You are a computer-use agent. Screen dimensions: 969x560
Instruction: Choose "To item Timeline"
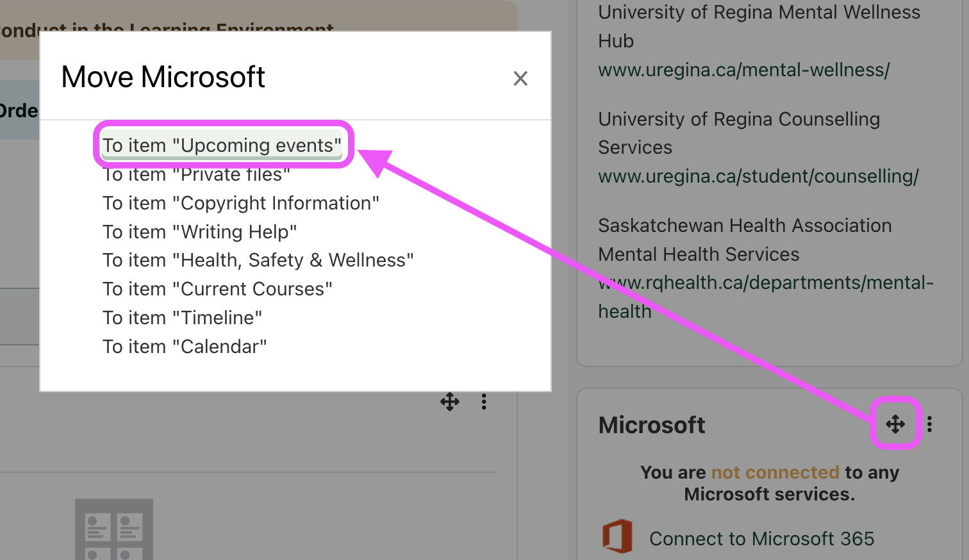183,317
